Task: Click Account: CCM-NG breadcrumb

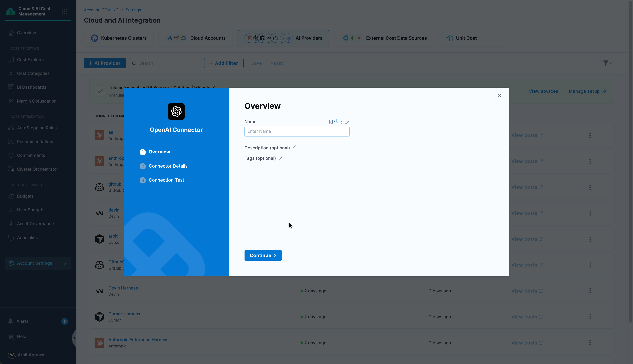Action: click(x=101, y=10)
